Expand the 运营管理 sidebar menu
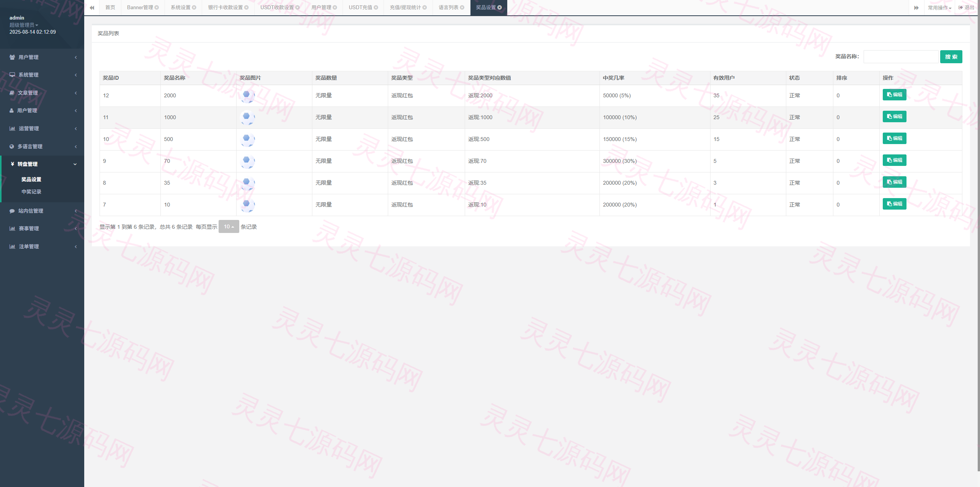The image size is (980, 487). pyautogui.click(x=42, y=128)
